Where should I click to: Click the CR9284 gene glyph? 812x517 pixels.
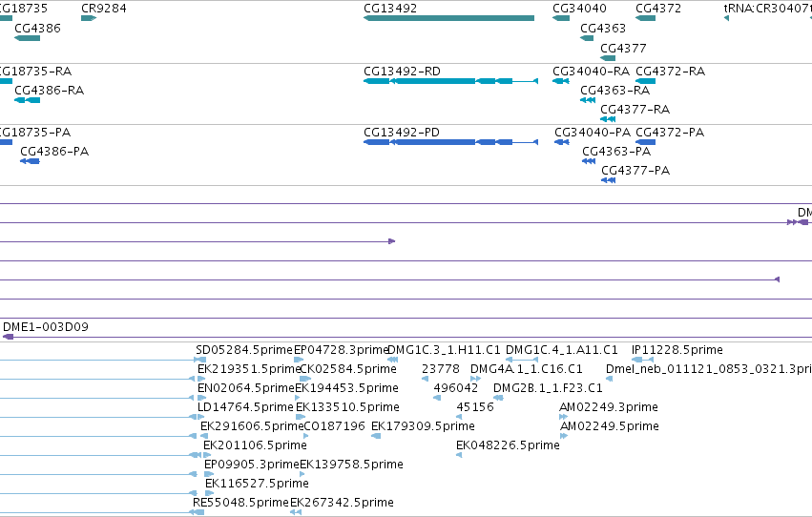tap(89, 19)
